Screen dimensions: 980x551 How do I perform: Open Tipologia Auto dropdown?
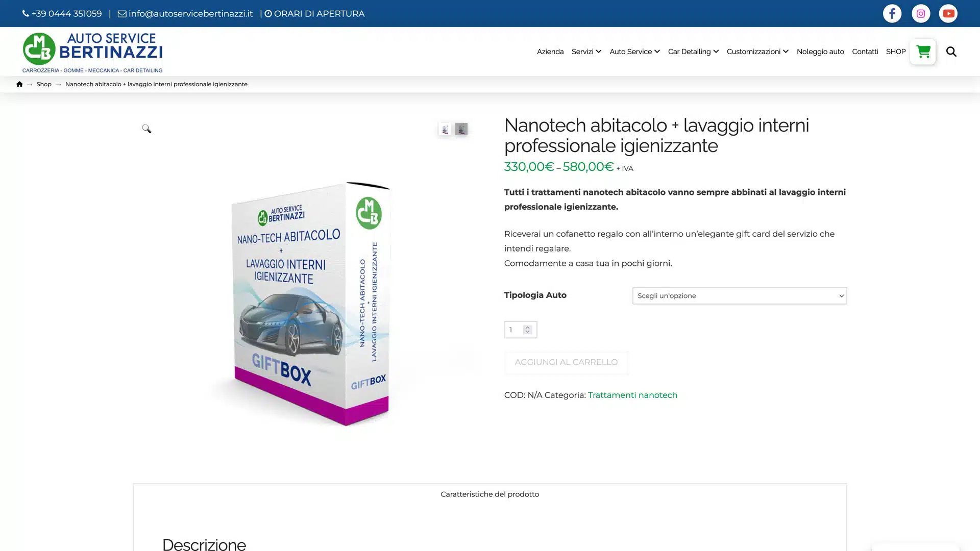tap(740, 296)
